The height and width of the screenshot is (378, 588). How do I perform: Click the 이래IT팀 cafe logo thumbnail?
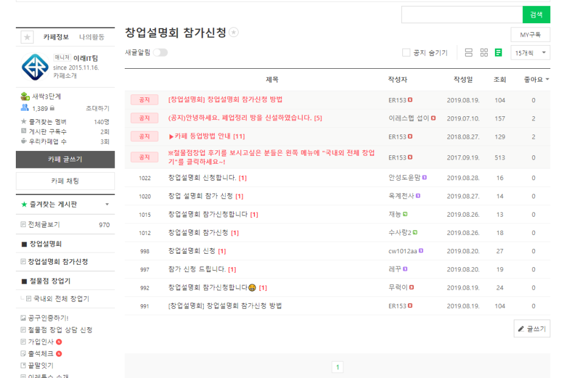(35, 68)
